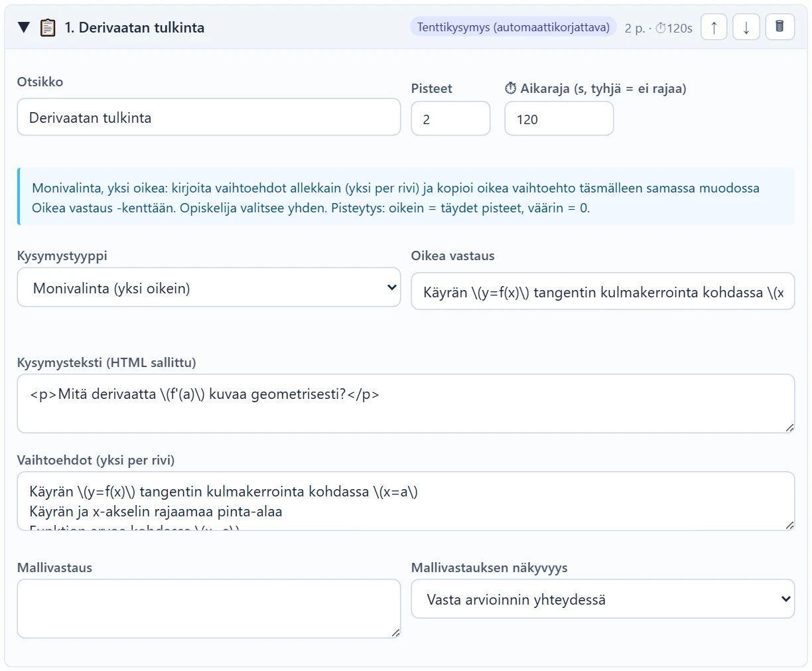The height and width of the screenshot is (671, 812).
Task: Click inside the Kysymysteksti textarea
Action: pos(406,404)
